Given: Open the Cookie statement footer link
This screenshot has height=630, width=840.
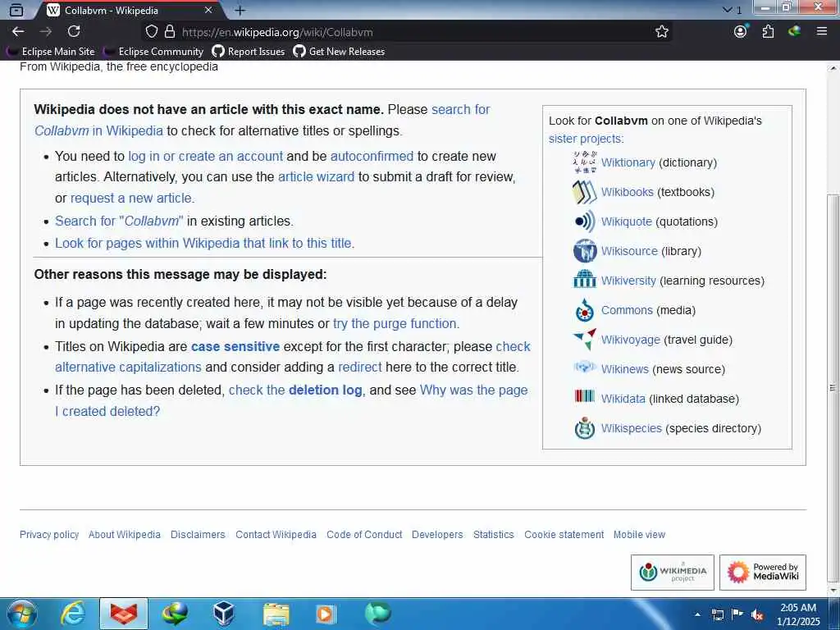Looking at the screenshot, I should coord(564,535).
